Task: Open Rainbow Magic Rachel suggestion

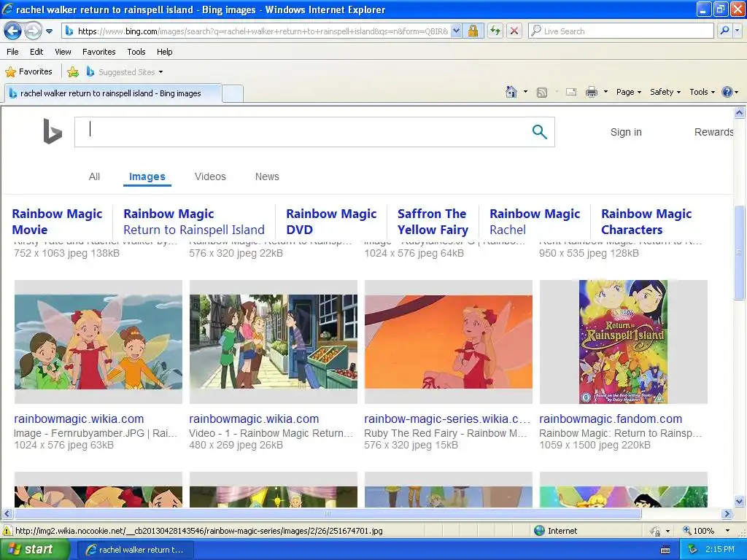Action: [535, 222]
